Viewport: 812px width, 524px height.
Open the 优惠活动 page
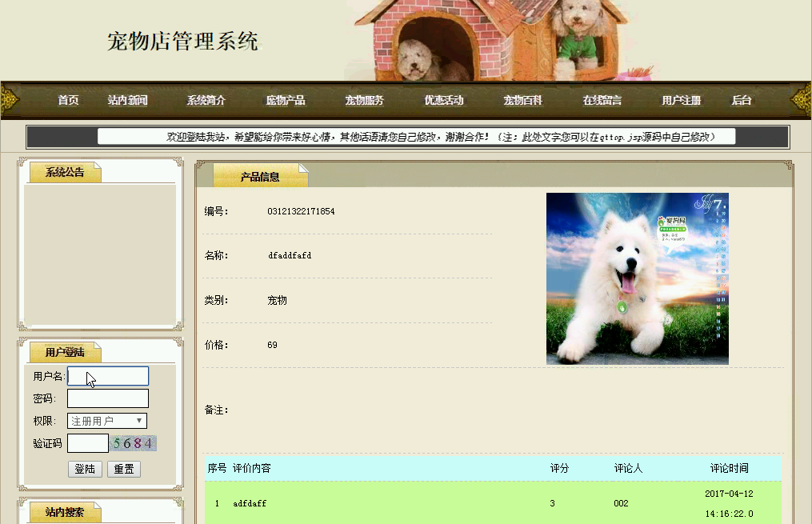444,101
